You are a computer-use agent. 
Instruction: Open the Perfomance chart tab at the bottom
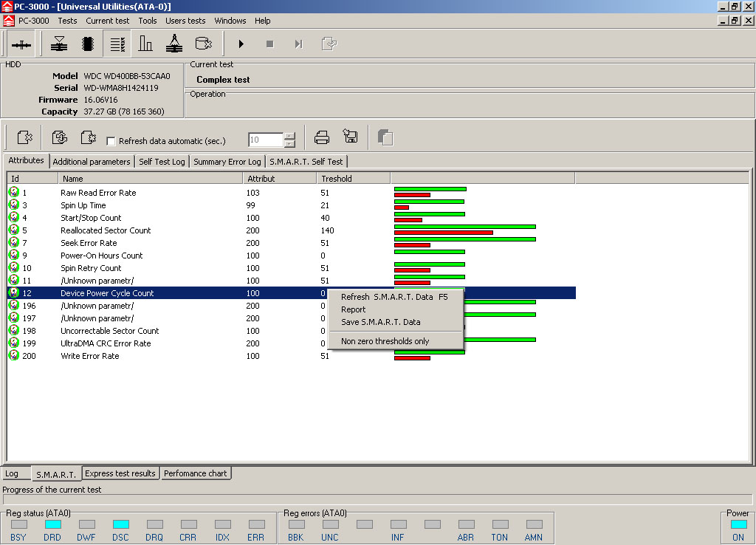click(196, 473)
